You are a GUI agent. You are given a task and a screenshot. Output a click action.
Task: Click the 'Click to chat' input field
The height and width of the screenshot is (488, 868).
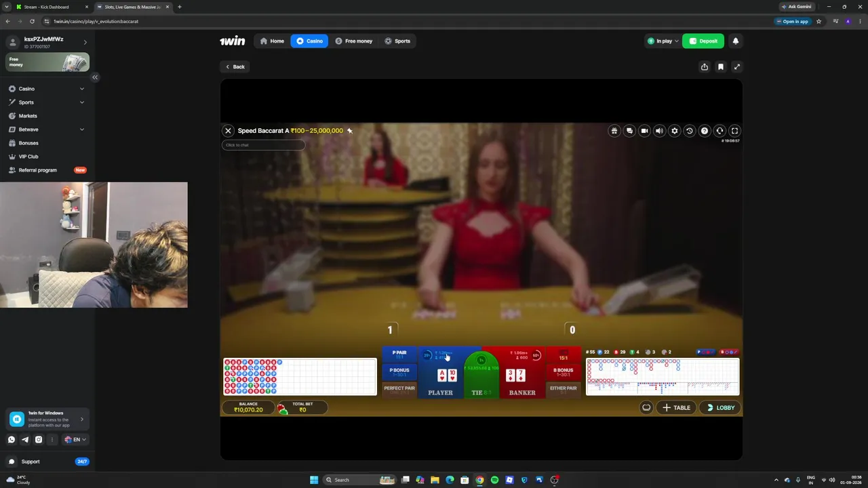click(263, 145)
